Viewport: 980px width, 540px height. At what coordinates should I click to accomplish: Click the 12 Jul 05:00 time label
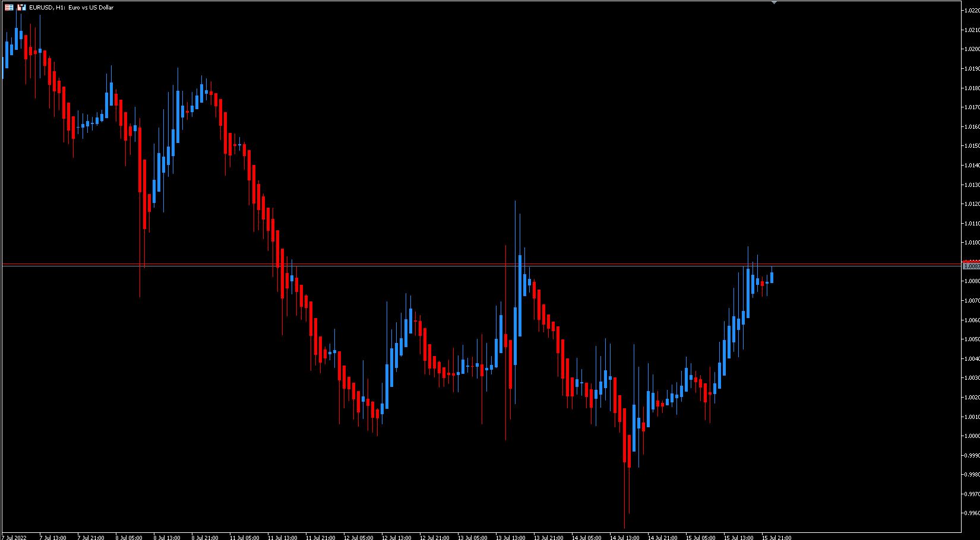(359, 538)
